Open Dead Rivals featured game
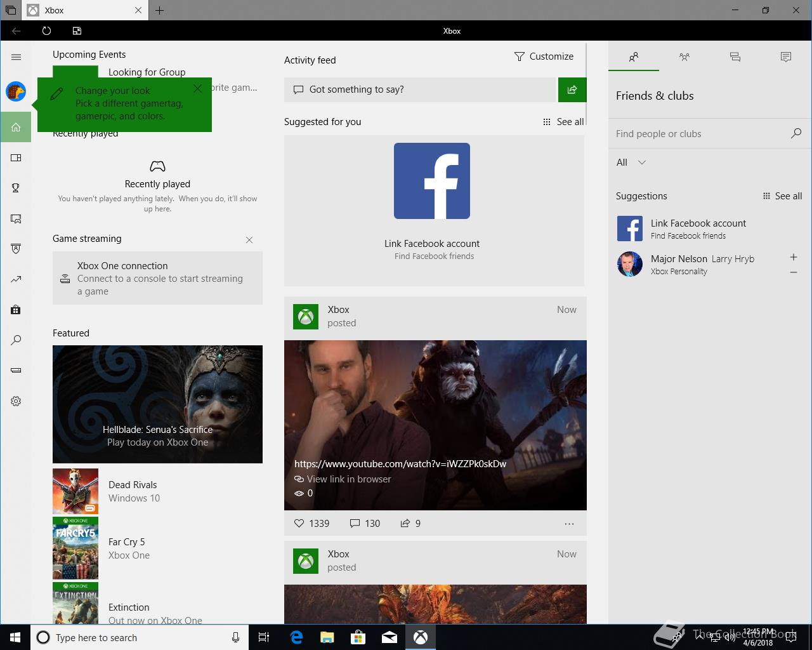Screen dimensions: 812x650 coord(157,491)
